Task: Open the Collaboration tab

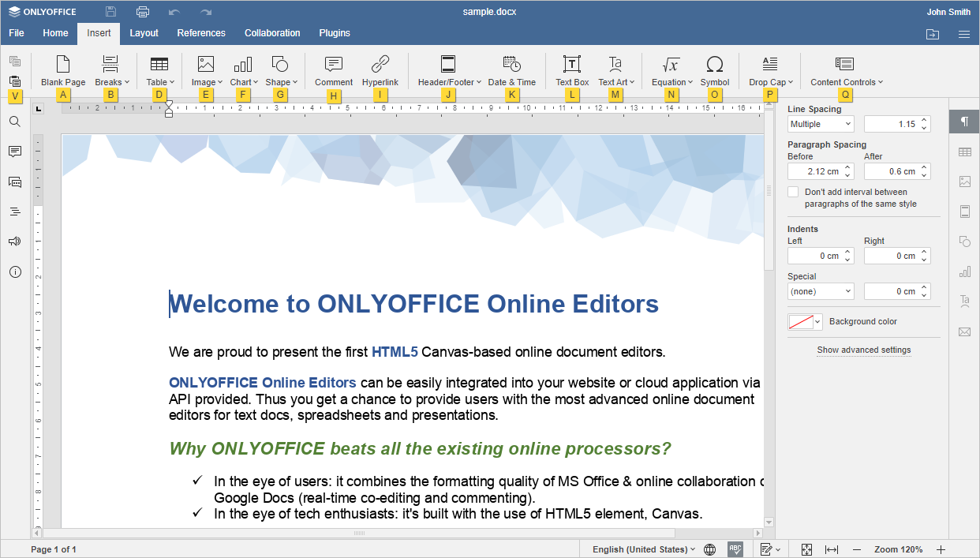Action: [x=272, y=33]
